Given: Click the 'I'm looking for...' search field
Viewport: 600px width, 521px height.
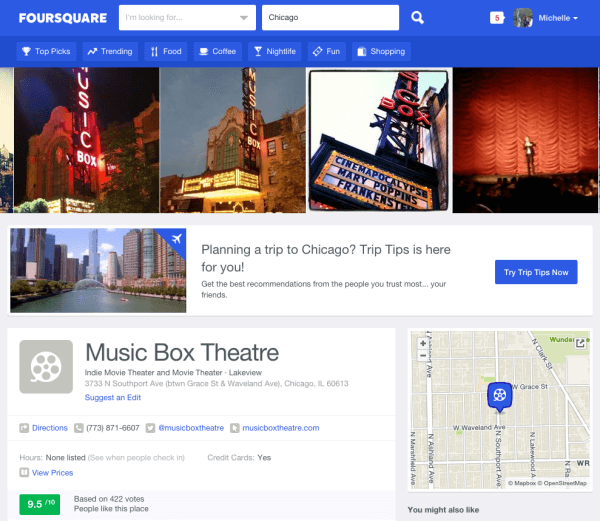Looking at the screenshot, I should point(187,18).
